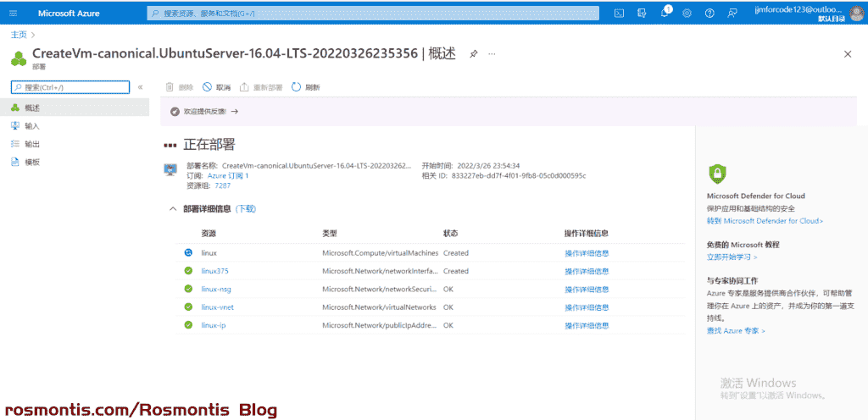The width and height of the screenshot is (868, 420).
Task: Click the global search bar
Action: pos(373,14)
